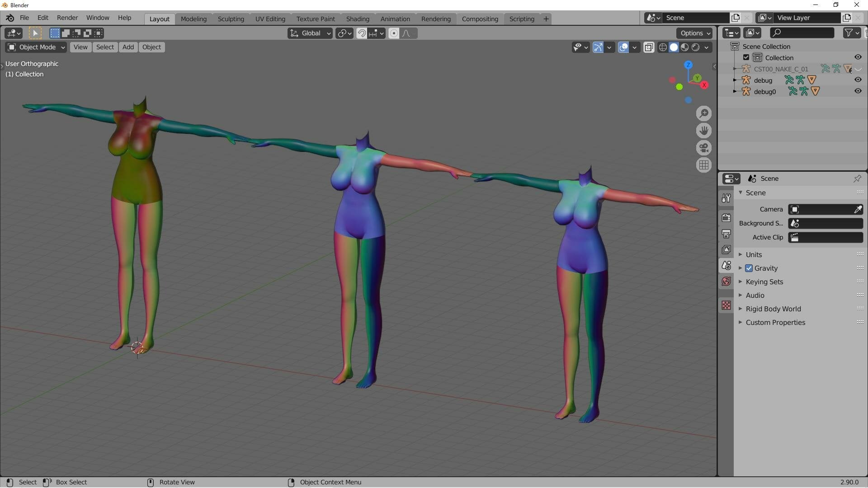Open the Global transform orientation dropdown
Image resolution: width=868 pixels, height=488 pixels.
(x=310, y=33)
